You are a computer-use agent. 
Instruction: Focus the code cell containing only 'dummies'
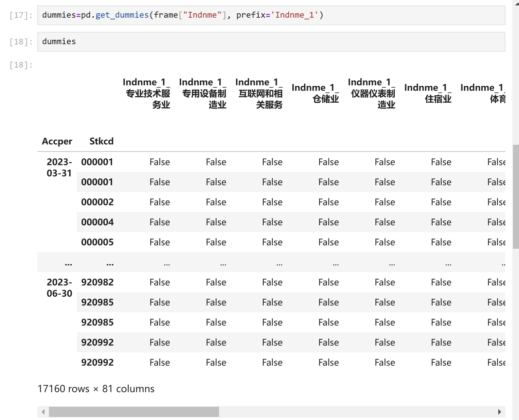[x=271, y=42]
